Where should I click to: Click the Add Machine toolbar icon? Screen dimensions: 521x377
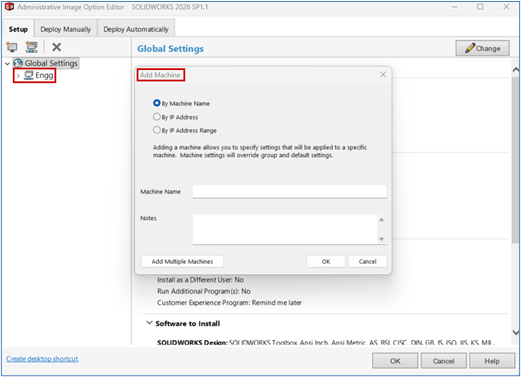[12, 47]
